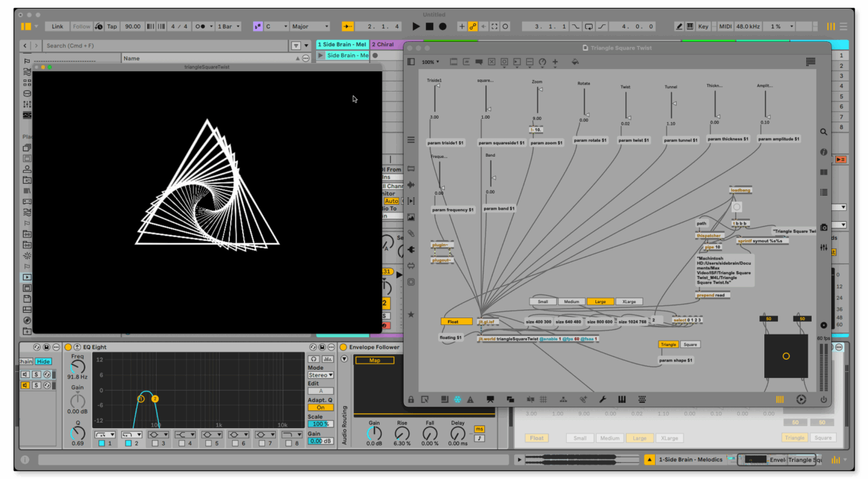Add a toggle object from Max toolbar
The image size is (868, 479).
click(x=492, y=62)
